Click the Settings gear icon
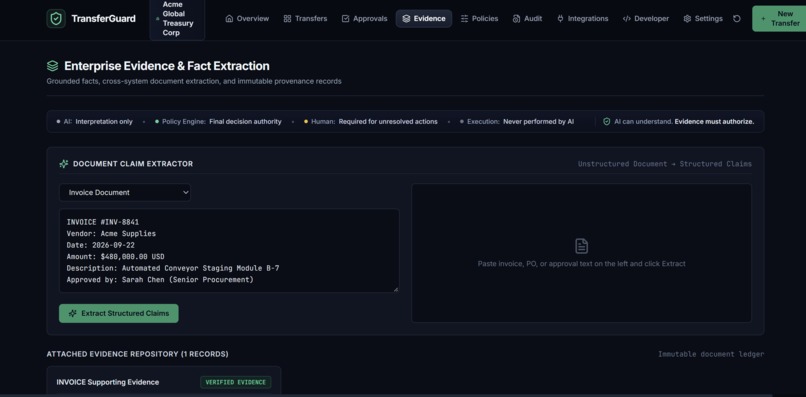 tap(687, 19)
